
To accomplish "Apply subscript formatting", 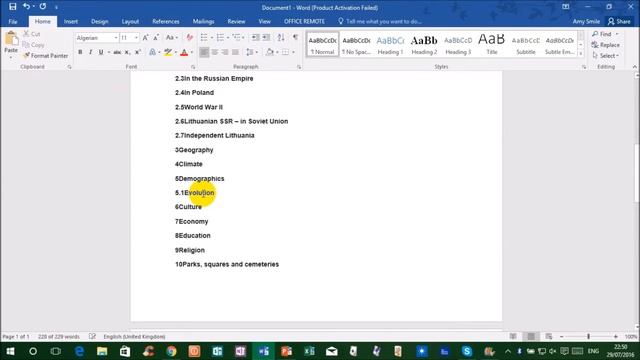I will tap(127, 52).
